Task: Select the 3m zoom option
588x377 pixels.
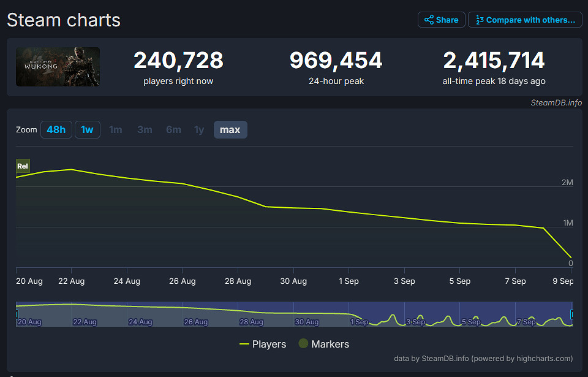Action: (145, 129)
